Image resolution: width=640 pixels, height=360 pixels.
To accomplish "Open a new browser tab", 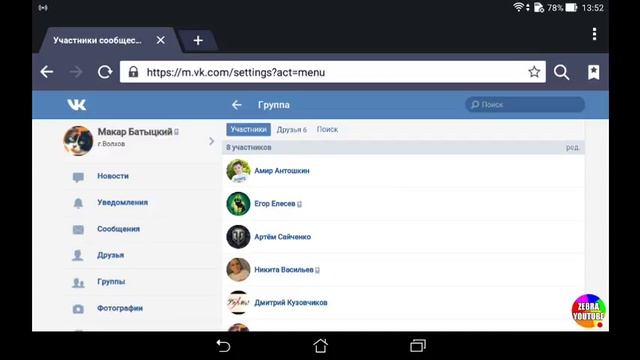I will tap(198, 40).
